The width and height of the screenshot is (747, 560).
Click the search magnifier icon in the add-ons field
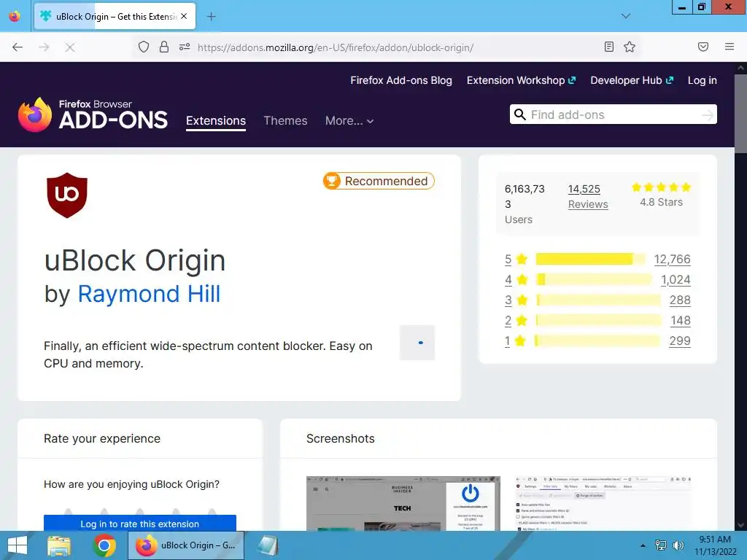pyautogui.click(x=520, y=114)
